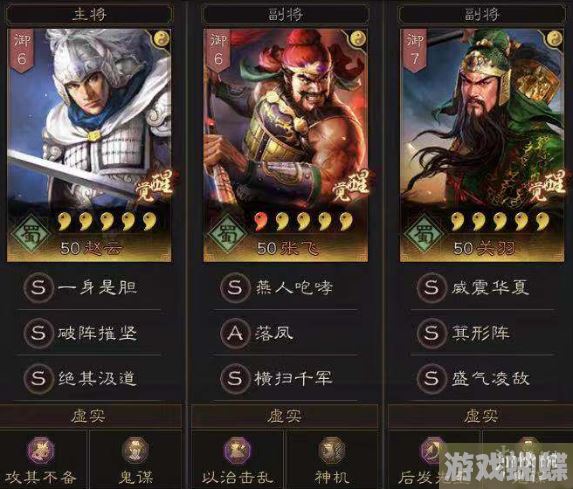Tap the 蜀 faction badge on 赵云's card
573x489 pixels.
pos(30,234)
